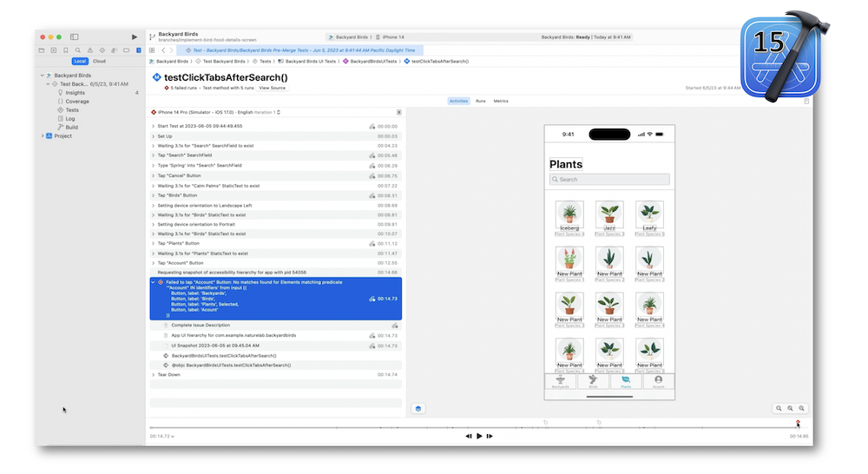Viewport: 868px width, 474px height.
Task: Step forward to the next timeline event
Action: pyautogui.click(x=490, y=437)
